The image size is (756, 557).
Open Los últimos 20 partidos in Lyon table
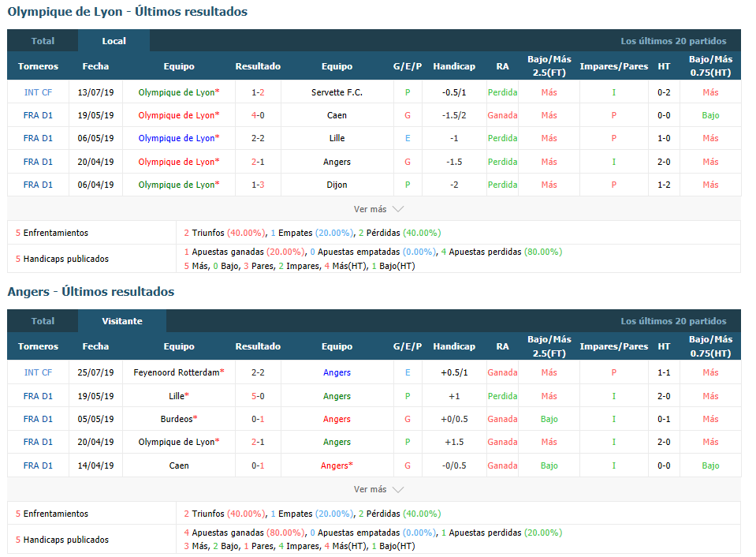pyautogui.click(x=673, y=41)
